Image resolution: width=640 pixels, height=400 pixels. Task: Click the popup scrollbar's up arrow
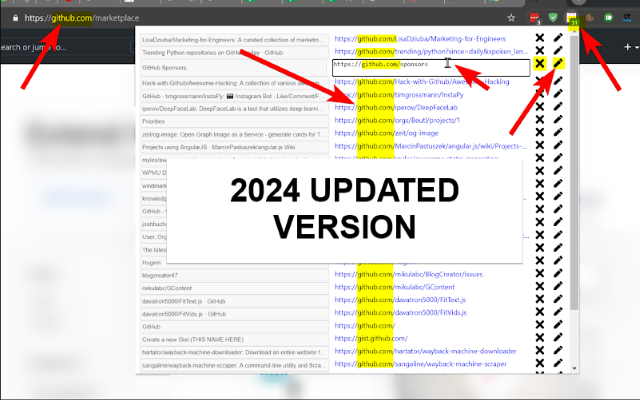coord(574,32)
